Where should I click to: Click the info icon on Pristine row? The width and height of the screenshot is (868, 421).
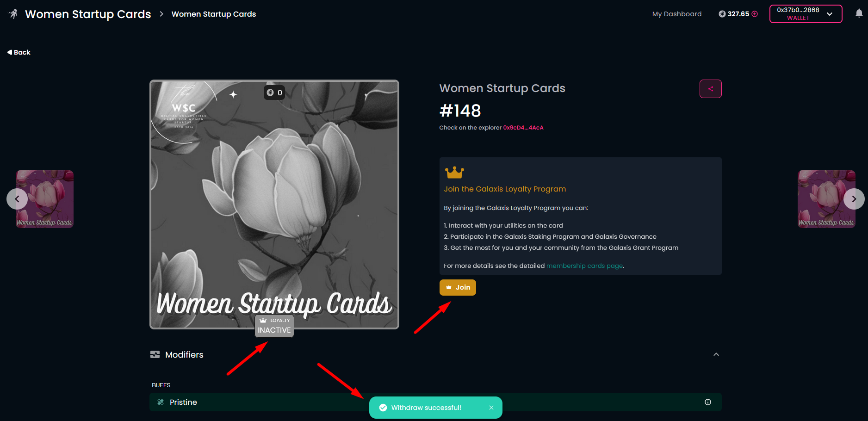coord(707,402)
